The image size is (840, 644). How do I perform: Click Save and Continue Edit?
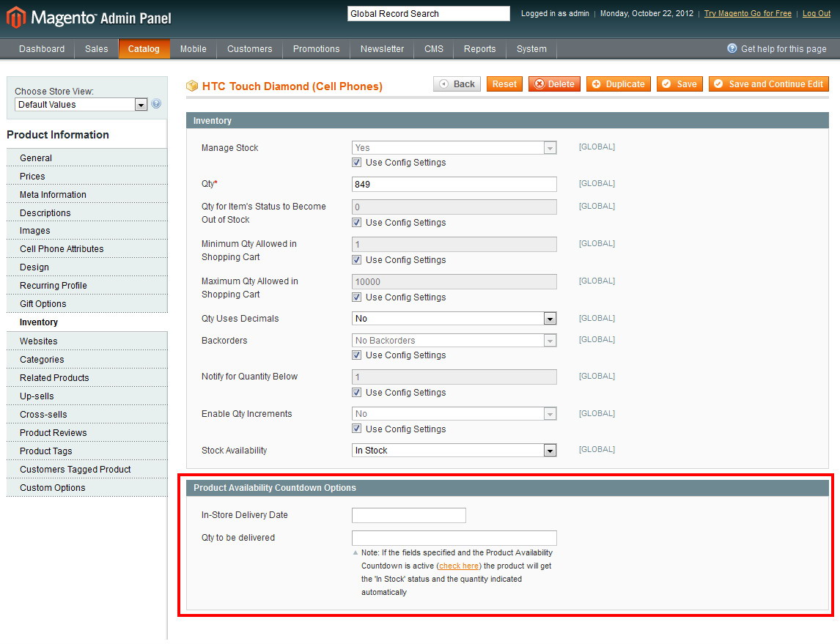click(x=768, y=84)
